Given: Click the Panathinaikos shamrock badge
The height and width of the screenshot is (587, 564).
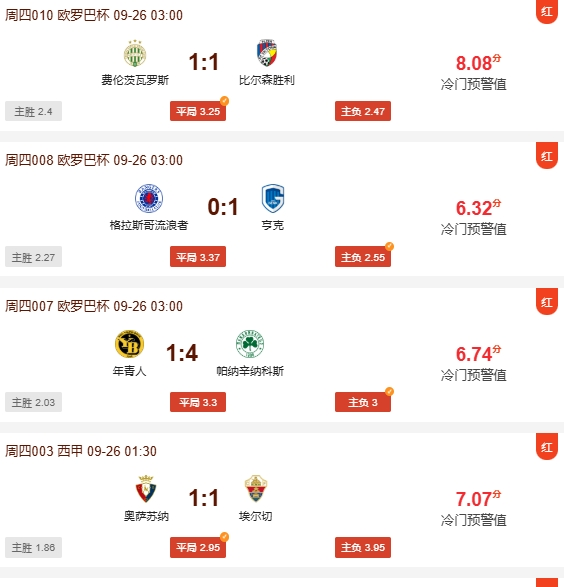Looking at the screenshot, I should point(250,344).
